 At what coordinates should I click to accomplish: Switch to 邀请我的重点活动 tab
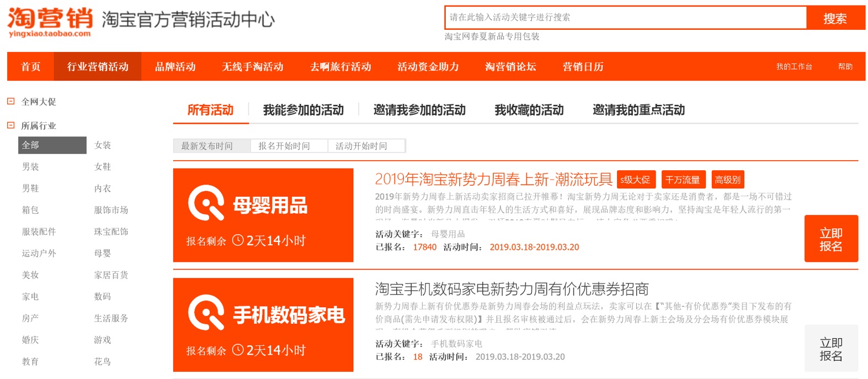coord(638,110)
